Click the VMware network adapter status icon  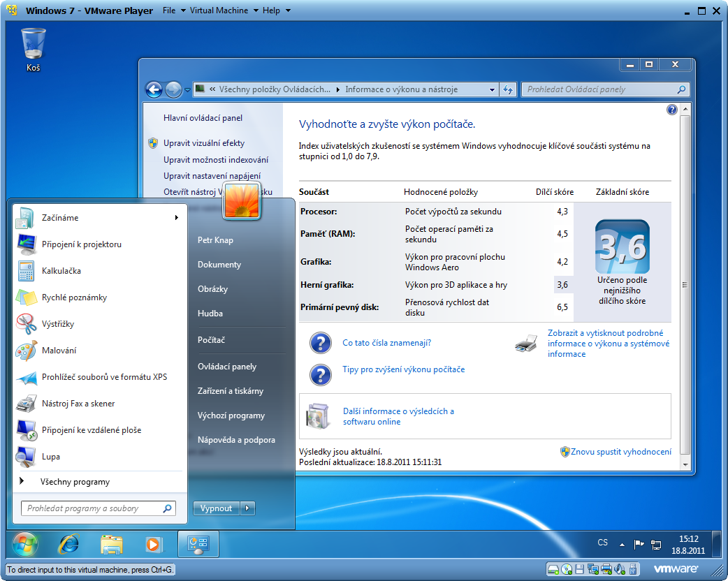click(593, 569)
